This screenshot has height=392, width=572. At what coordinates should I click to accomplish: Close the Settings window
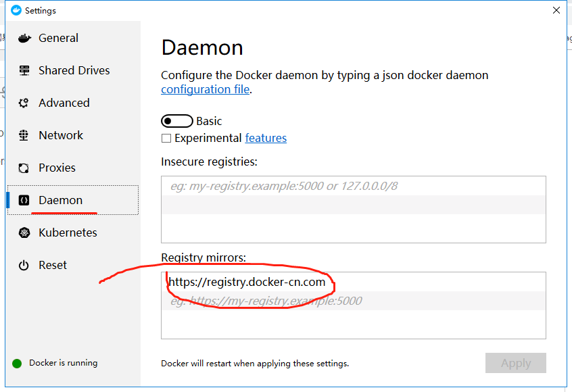556,10
